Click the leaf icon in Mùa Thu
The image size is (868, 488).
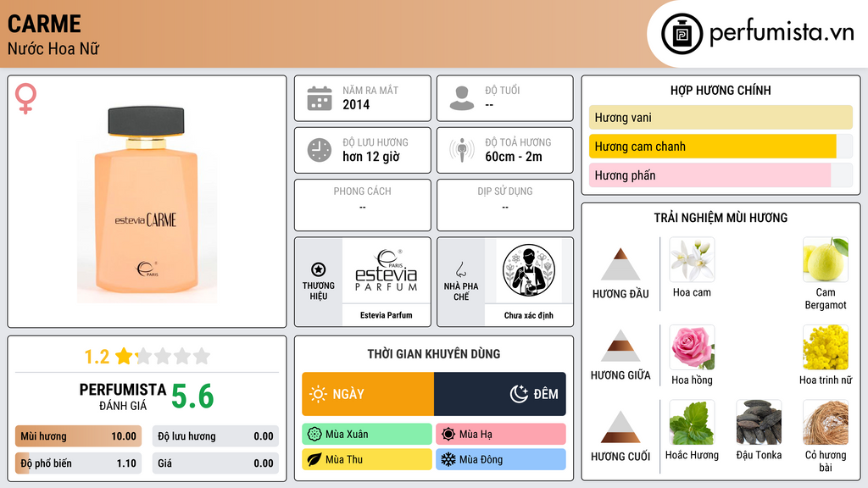click(314, 459)
